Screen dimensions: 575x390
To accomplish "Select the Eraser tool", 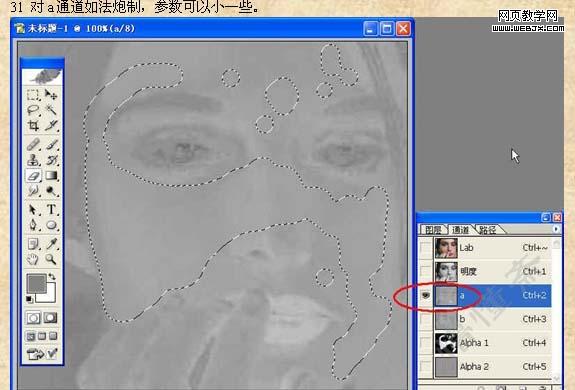I will [x=33, y=176].
